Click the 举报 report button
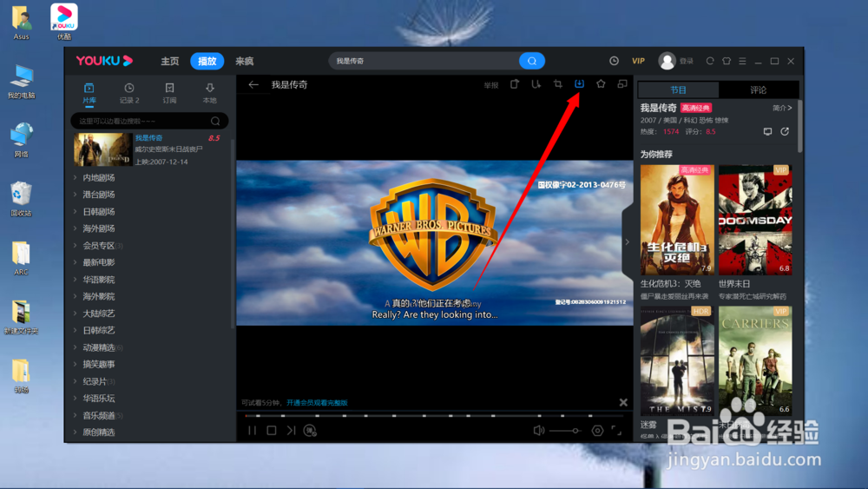This screenshot has width=868, height=489. [491, 85]
